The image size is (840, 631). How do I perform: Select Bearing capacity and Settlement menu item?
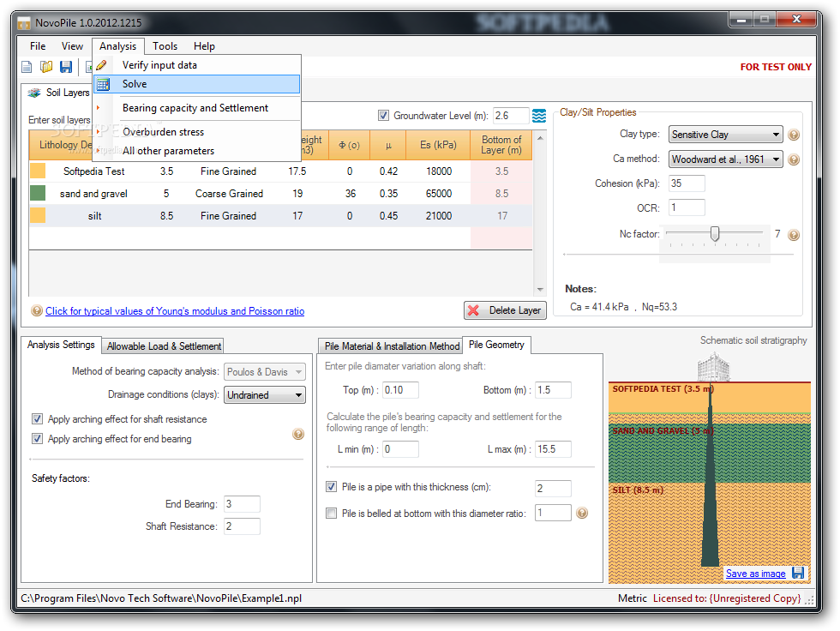pyautogui.click(x=196, y=108)
